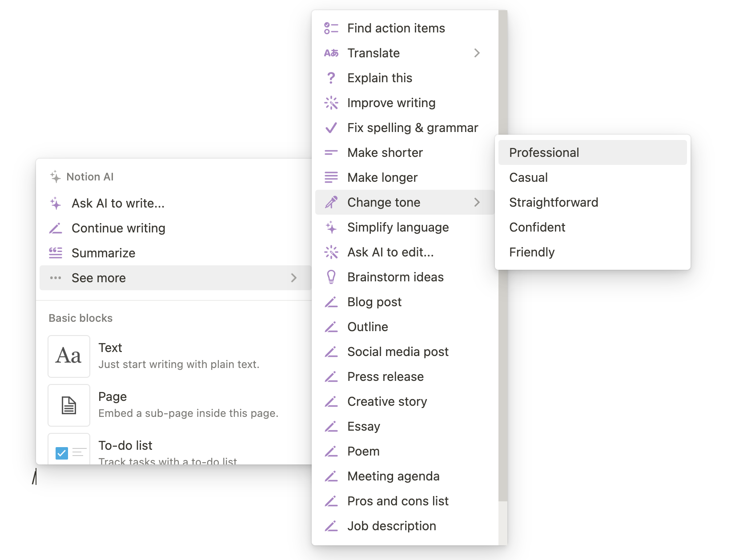Click the Fix spelling & grammar checkmark icon

coord(331,128)
